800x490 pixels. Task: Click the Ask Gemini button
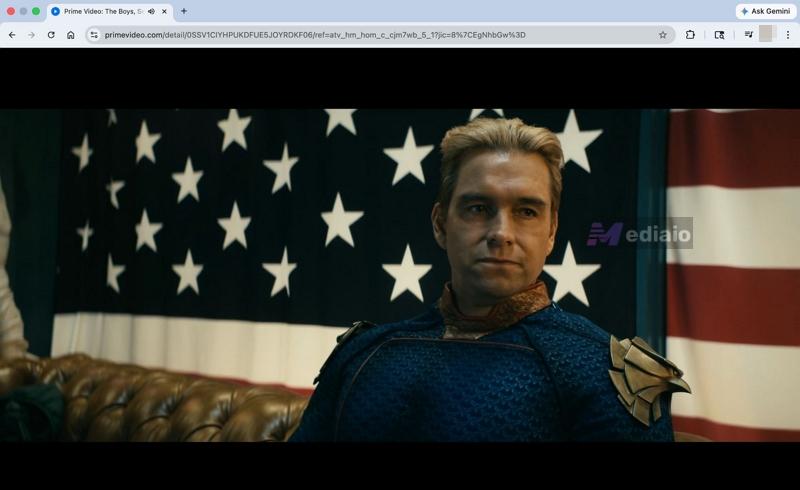[x=766, y=11]
